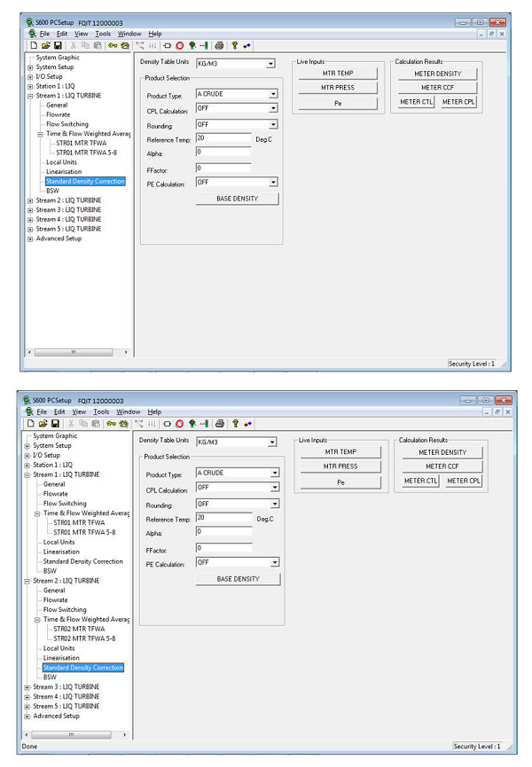Open Rounding dropdown in bottom window

275,504
